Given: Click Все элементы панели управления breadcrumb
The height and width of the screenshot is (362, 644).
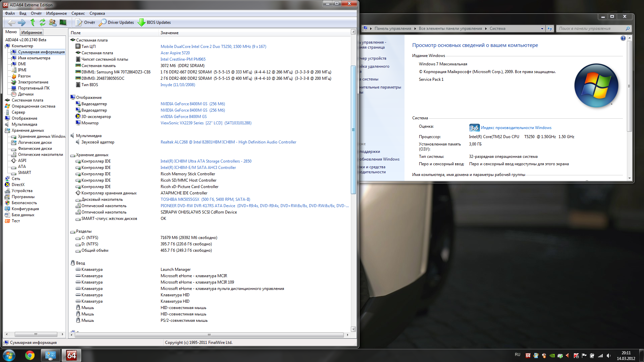Looking at the screenshot, I should pyautogui.click(x=450, y=28).
